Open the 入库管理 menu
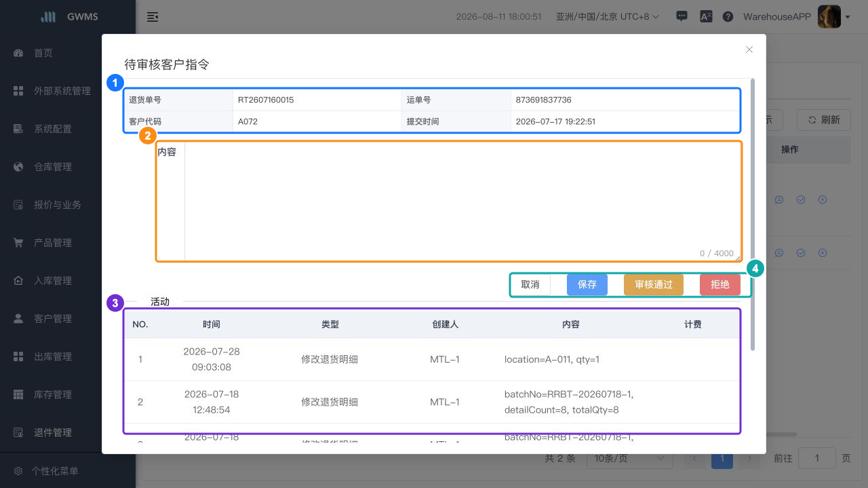Image resolution: width=868 pixels, height=488 pixels. pyautogui.click(x=53, y=281)
